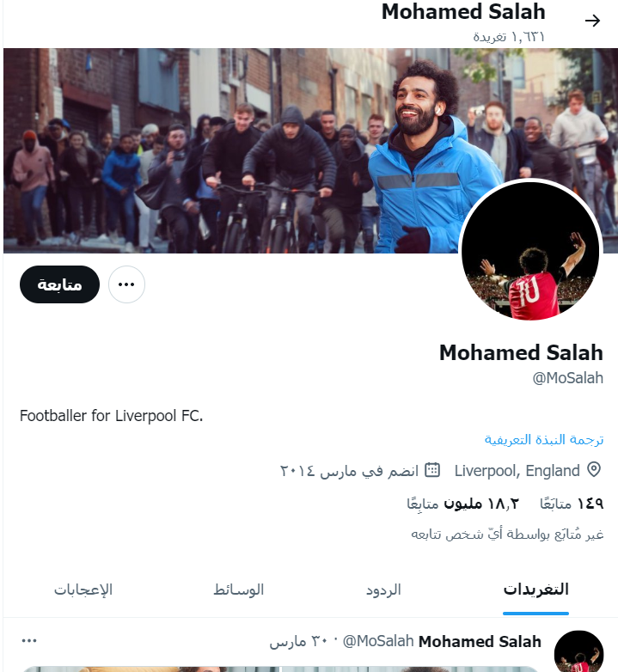Screen dimensions: 618x672
Task: Open the tweet's three-dots more menu
Action: click(x=29, y=641)
